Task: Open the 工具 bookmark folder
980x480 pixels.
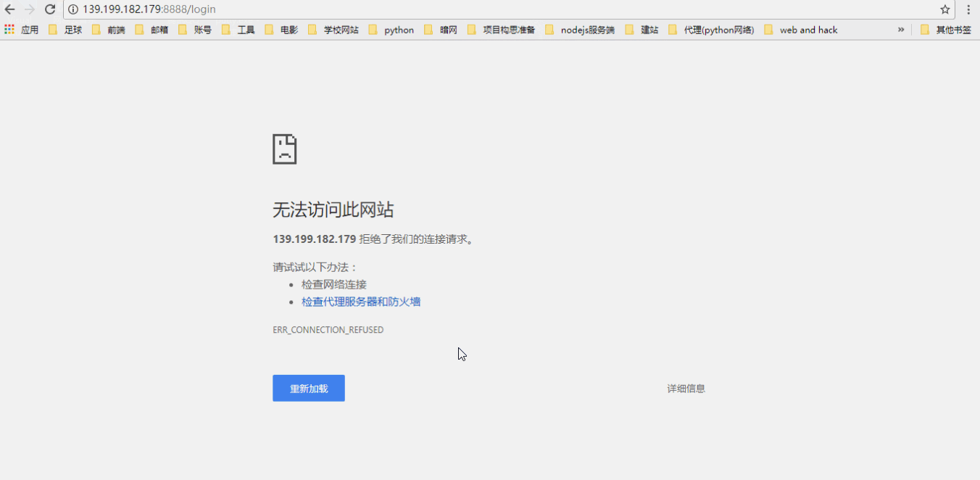Action: click(238, 30)
